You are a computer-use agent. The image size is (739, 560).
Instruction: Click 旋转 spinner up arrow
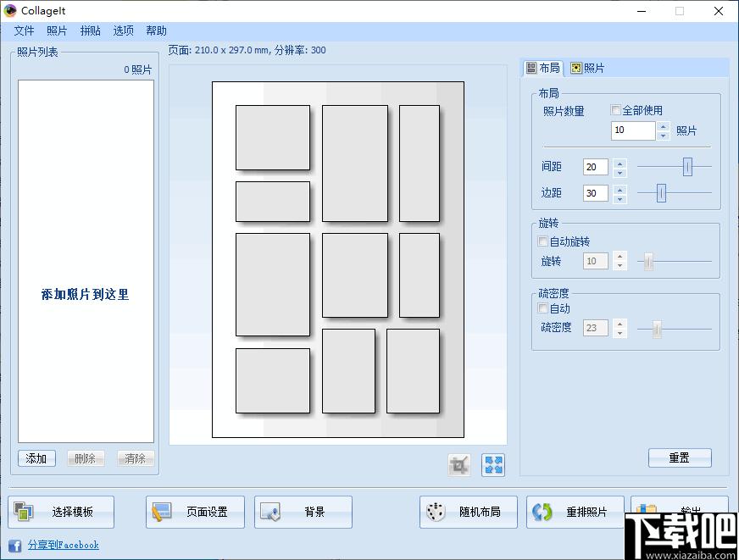[620, 257]
